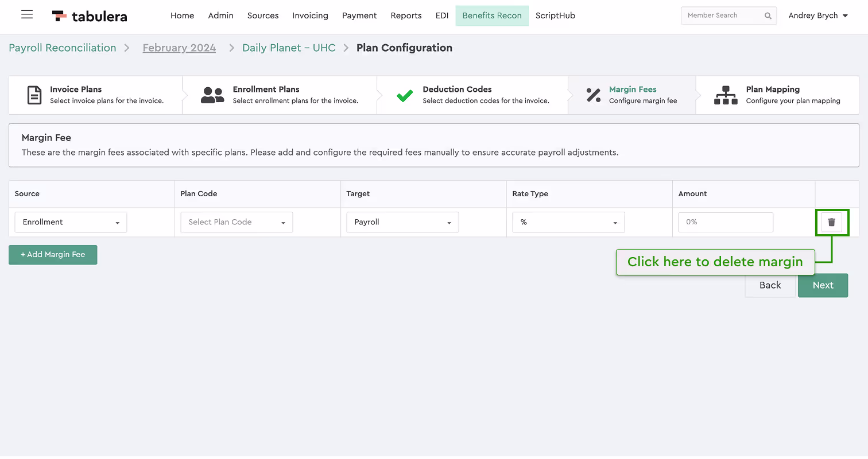
Task: Open the ScriptHub menu
Action: (x=555, y=15)
